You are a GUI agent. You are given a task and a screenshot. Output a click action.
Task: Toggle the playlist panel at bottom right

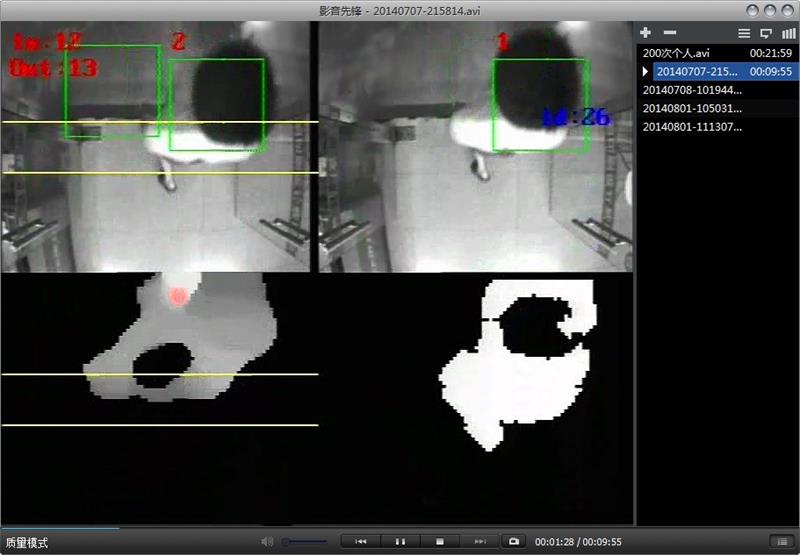pos(780,541)
